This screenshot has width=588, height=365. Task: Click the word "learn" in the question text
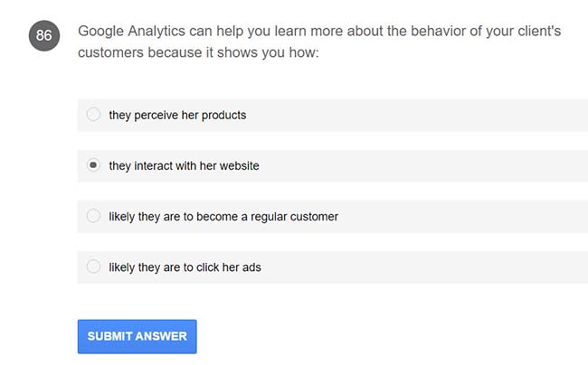[271, 31]
